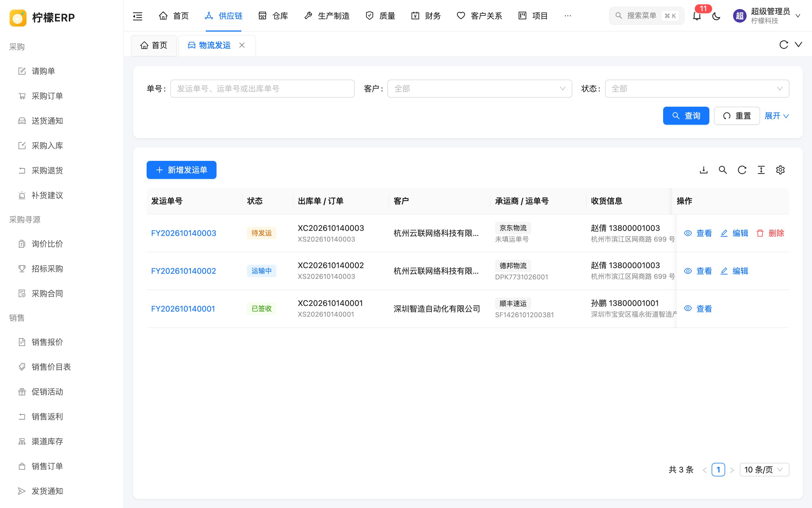Viewport: 812px width, 508px height.
Task: Expand more filters via 展开
Action: 776,116
